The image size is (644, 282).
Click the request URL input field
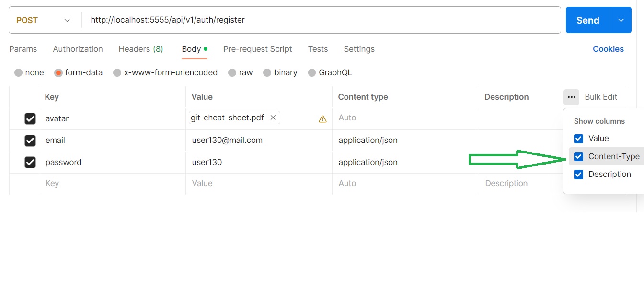[321, 20]
